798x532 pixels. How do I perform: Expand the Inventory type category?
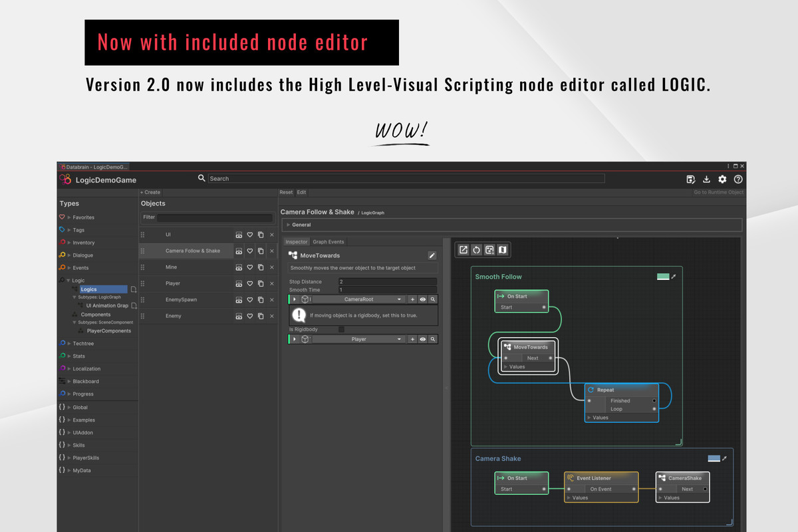(x=69, y=243)
